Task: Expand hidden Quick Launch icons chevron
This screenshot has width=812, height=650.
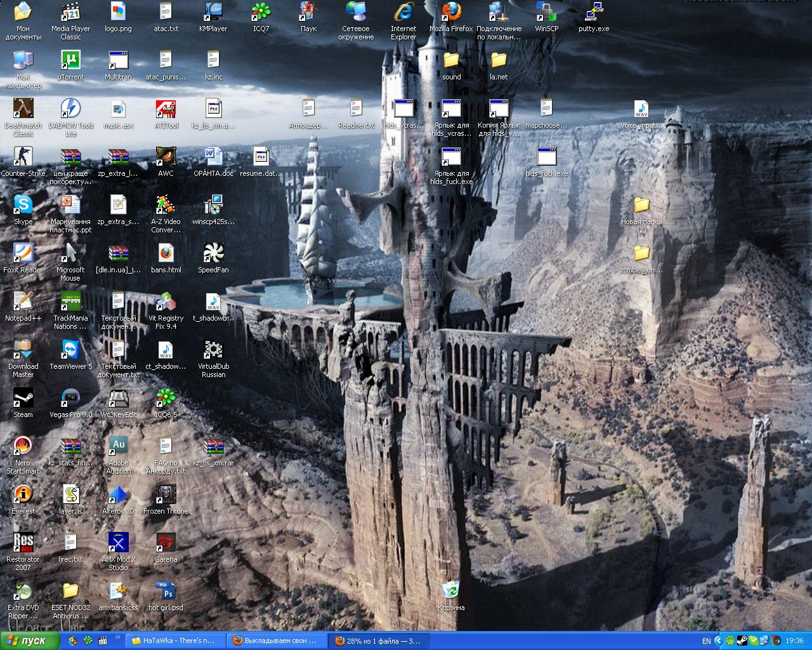Action: [x=118, y=637]
